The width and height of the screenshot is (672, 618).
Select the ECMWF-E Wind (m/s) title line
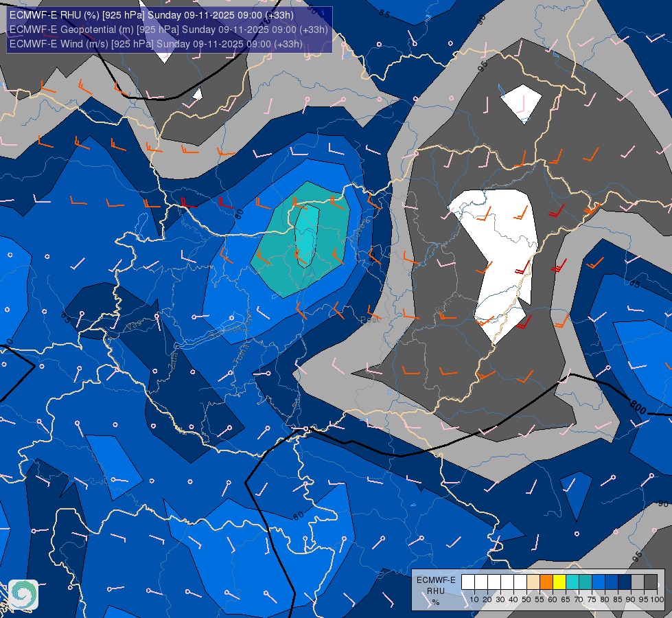click(x=156, y=44)
